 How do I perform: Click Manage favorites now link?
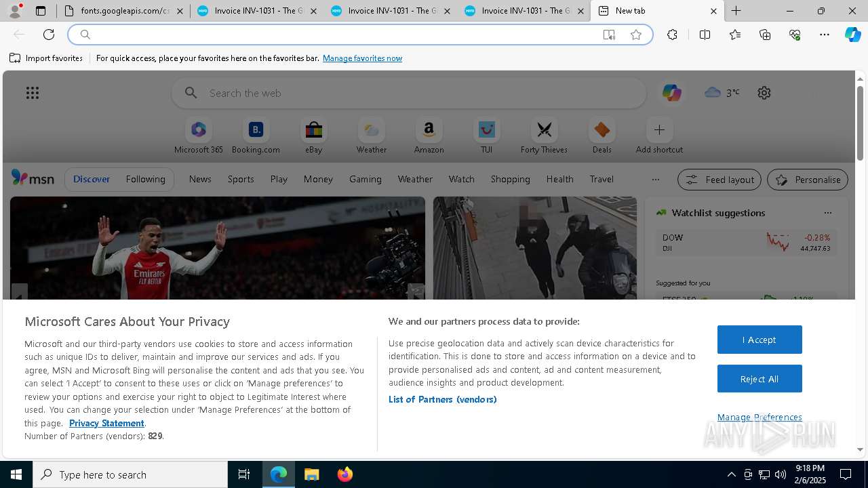(x=362, y=58)
